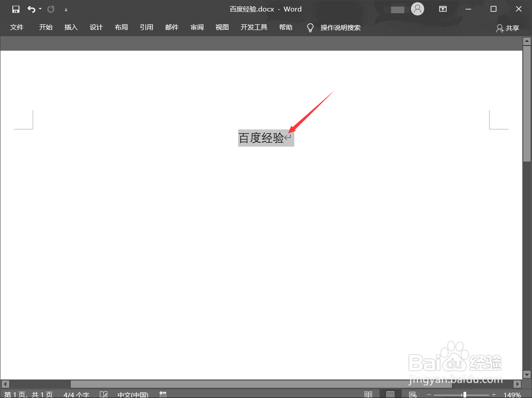Click the 共享 share button
Viewport: 532px width, 398px height.
508,28
